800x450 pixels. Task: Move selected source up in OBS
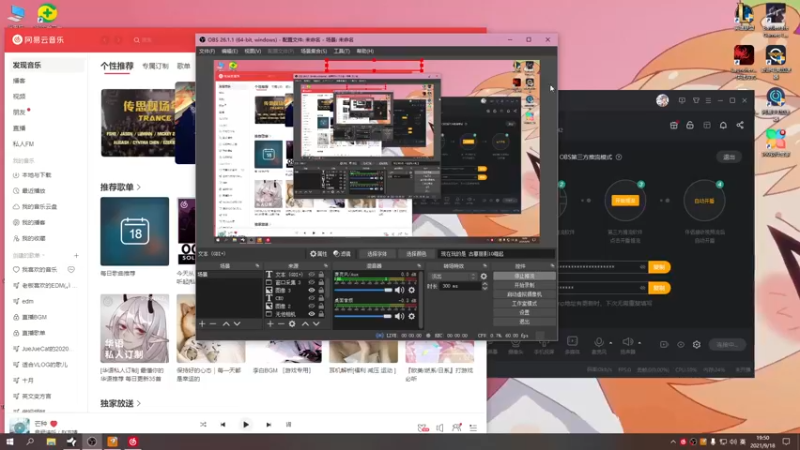305,324
